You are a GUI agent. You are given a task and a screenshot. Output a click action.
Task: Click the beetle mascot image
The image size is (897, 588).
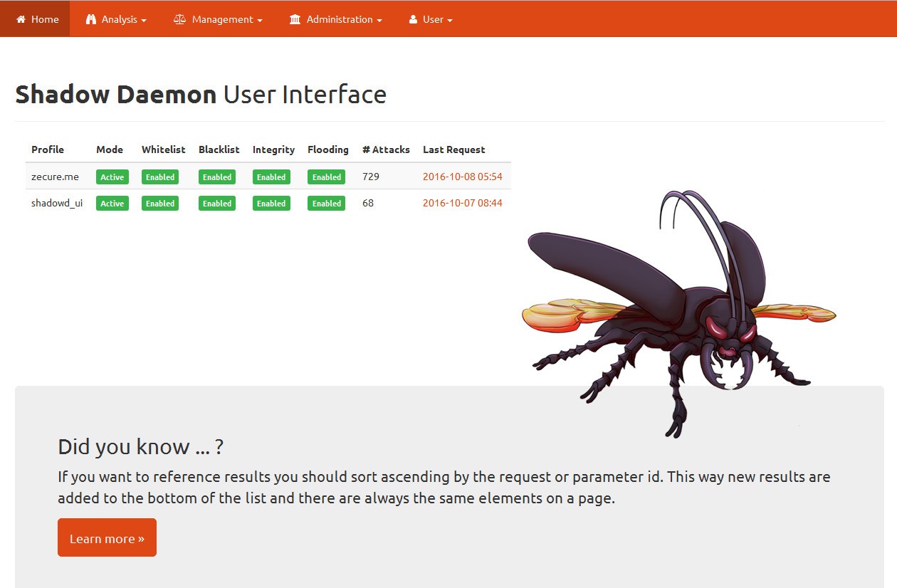pyautogui.click(x=679, y=313)
